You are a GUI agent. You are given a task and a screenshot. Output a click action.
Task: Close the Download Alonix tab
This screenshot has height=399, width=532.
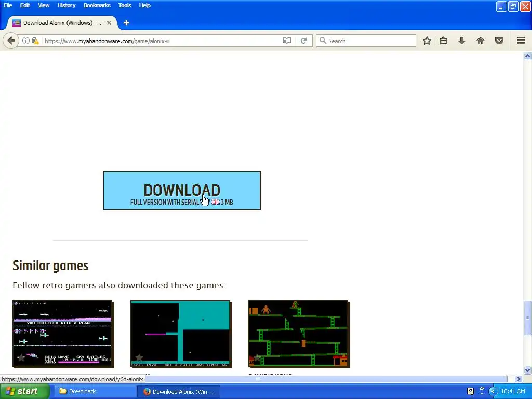(x=109, y=23)
